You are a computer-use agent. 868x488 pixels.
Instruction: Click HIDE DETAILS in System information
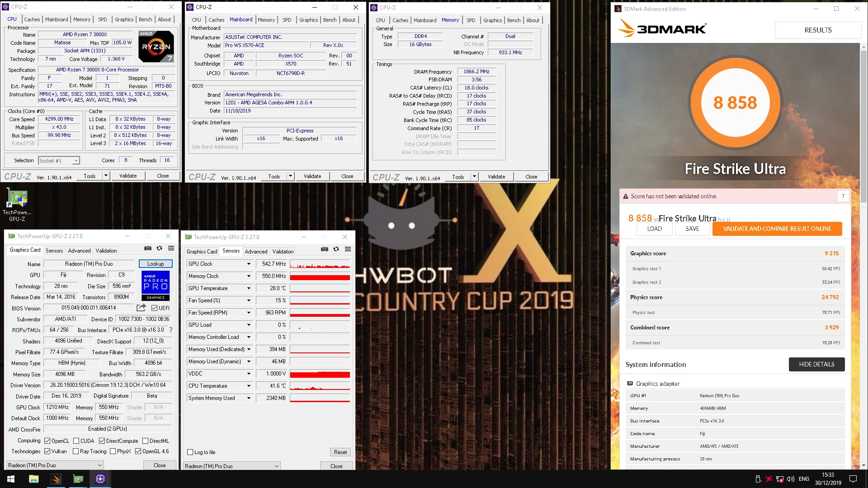click(816, 364)
